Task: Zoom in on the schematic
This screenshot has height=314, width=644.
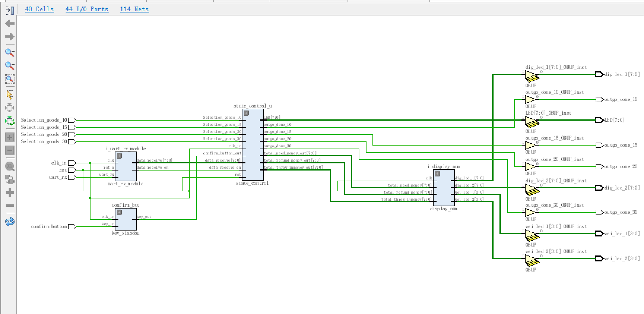Action: (10, 52)
